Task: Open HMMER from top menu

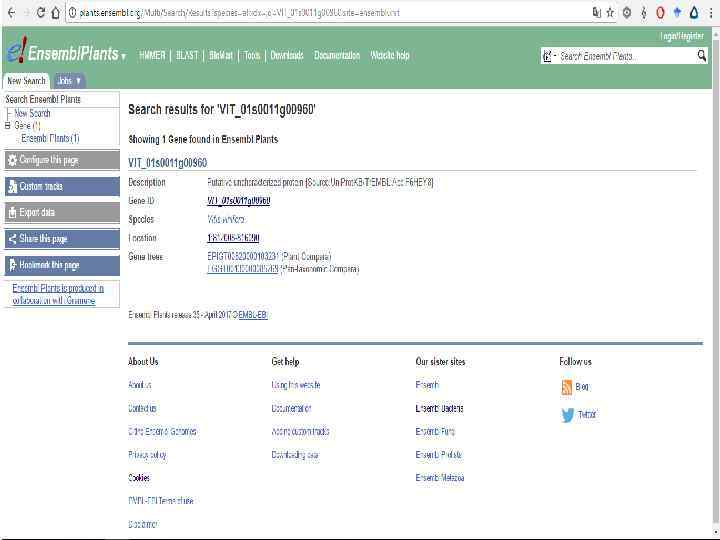Action: 152,55
